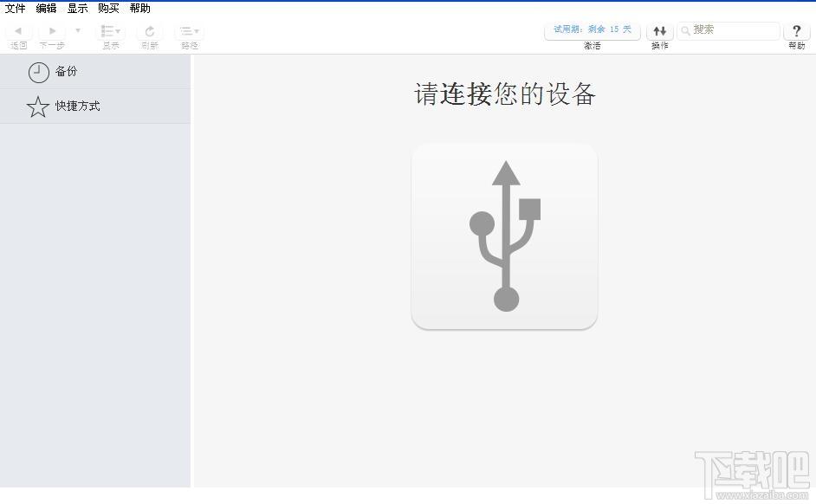Image resolution: width=816 pixels, height=504 pixels.
Task: Open the 购买 menu
Action: (x=108, y=9)
